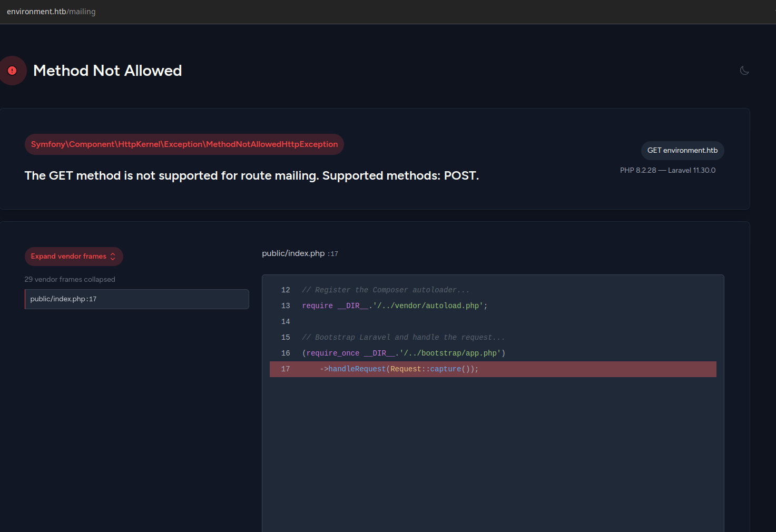The height and width of the screenshot is (532, 776).
Task: Click the chevron arrows on Expand vendor frames
Action: [x=113, y=257]
